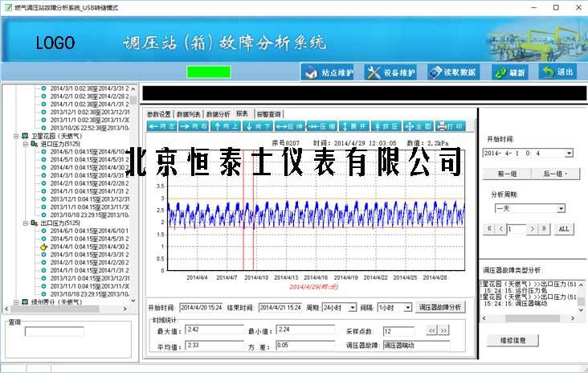Image resolution: width=588 pixels, height=373 pixels.
Task: Switch to the 数据分析 tab
Action: (218, 114)
